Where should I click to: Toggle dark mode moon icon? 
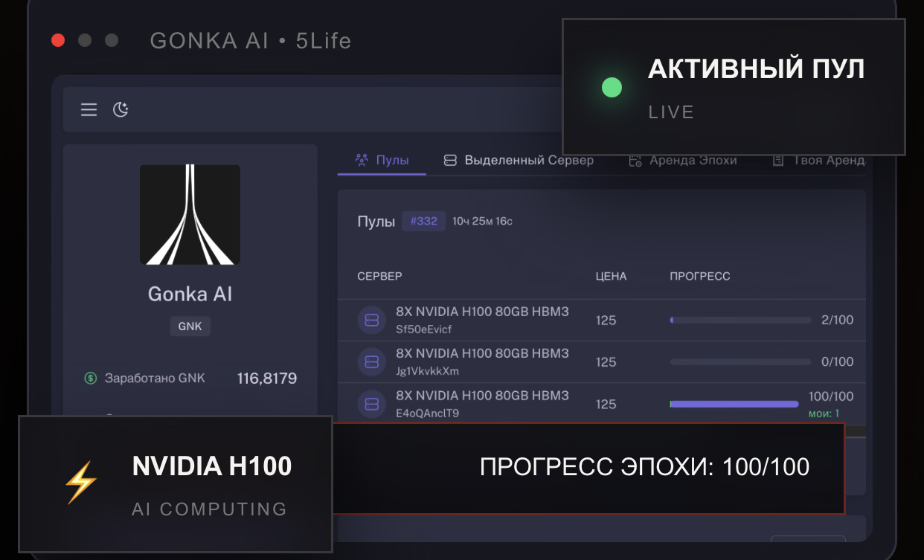click(121, 110)
